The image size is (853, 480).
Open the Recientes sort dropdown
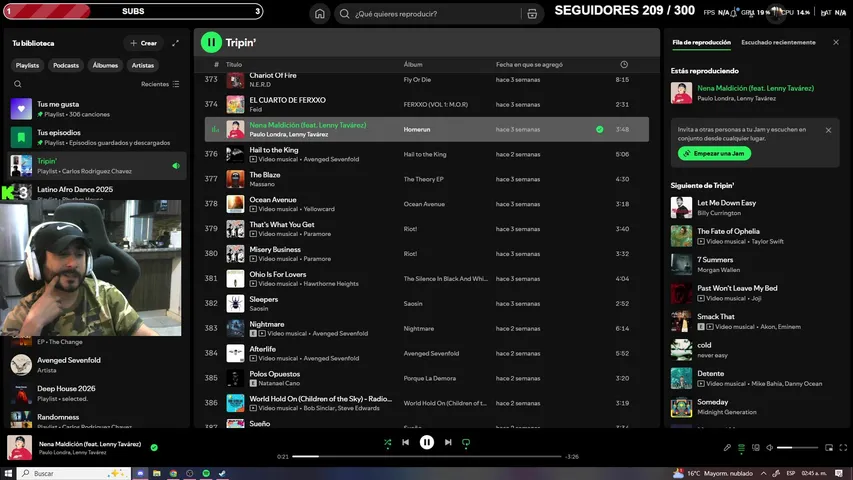point(160,84)
